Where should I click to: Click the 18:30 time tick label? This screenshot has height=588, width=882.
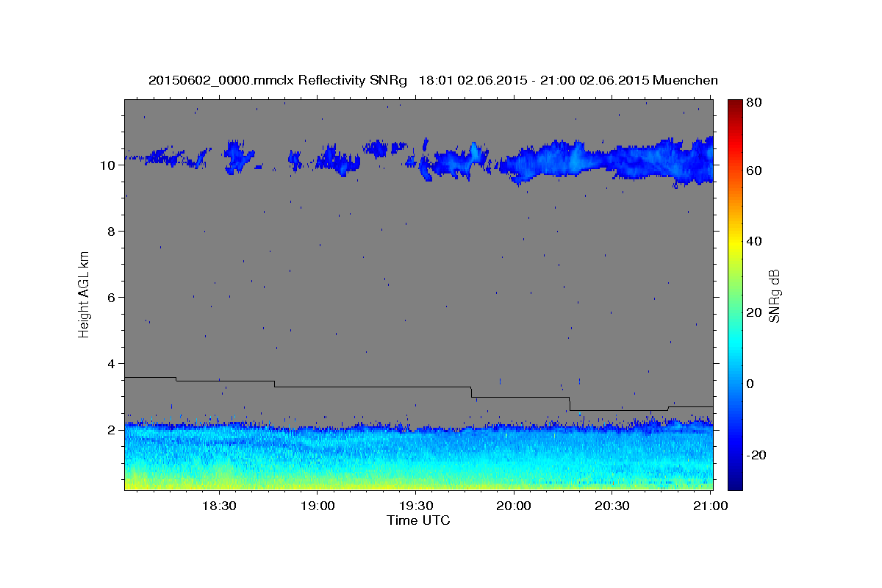click(x=218, y=506)
